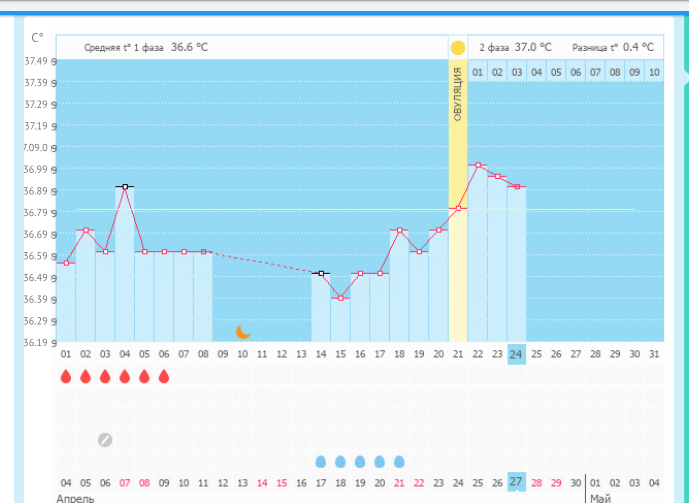This screenshot has height=503, width=689.
Task: Click the last blue drop under day 18
Action: 399,461
